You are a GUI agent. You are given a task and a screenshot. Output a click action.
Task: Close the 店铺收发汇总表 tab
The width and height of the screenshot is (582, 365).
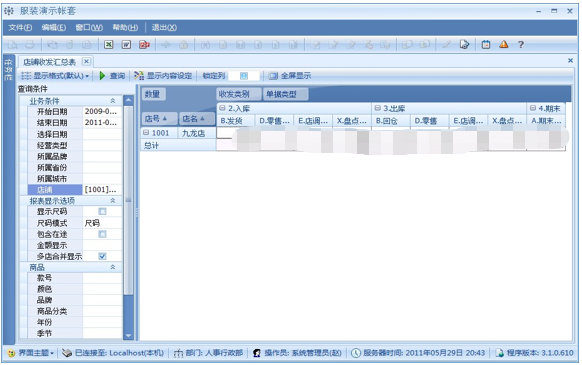coord(86,61)
